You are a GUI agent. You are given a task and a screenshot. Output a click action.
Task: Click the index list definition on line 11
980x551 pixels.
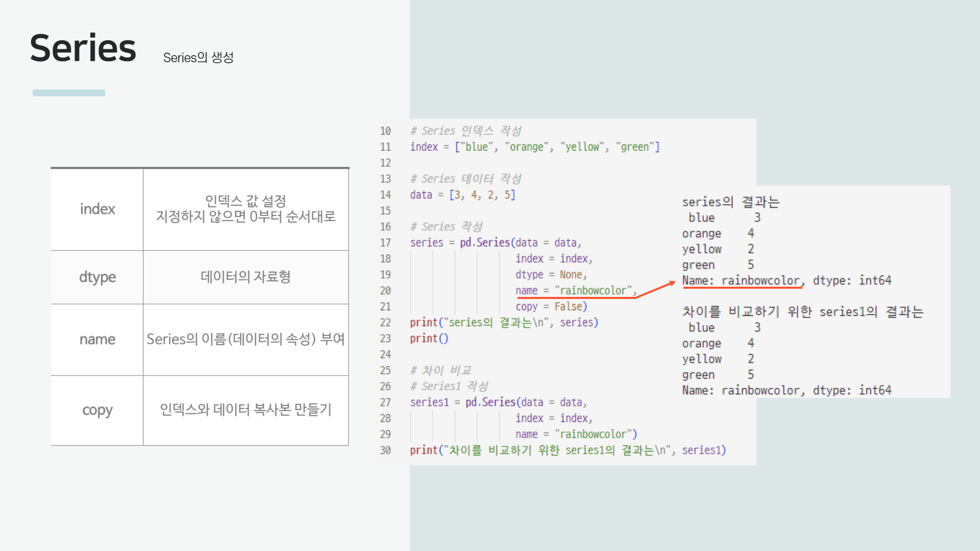[534, 147]
